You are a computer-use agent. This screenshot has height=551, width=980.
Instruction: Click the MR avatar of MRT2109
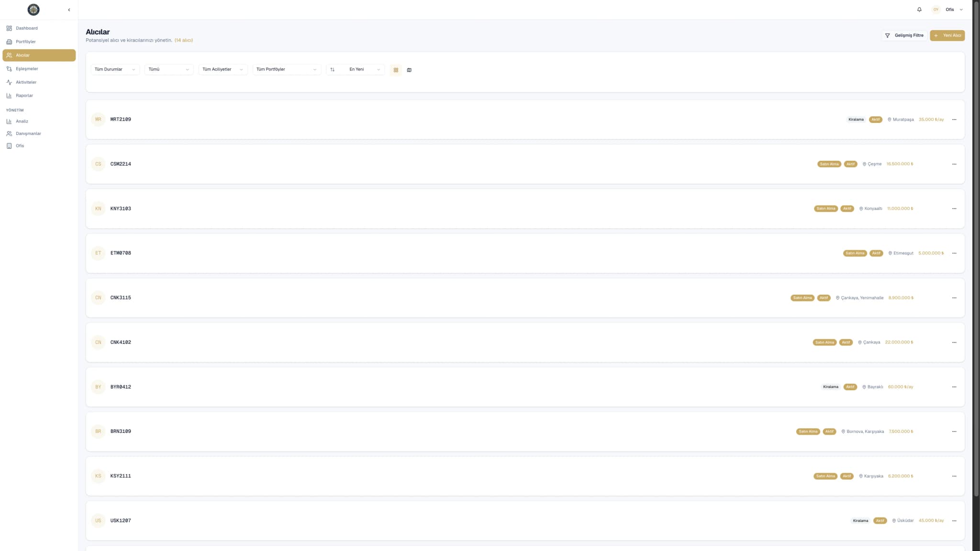click(98, 120)
